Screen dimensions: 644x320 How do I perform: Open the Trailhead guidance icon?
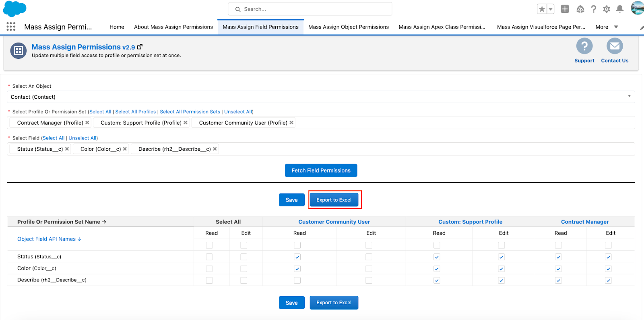tap(580, 9)
